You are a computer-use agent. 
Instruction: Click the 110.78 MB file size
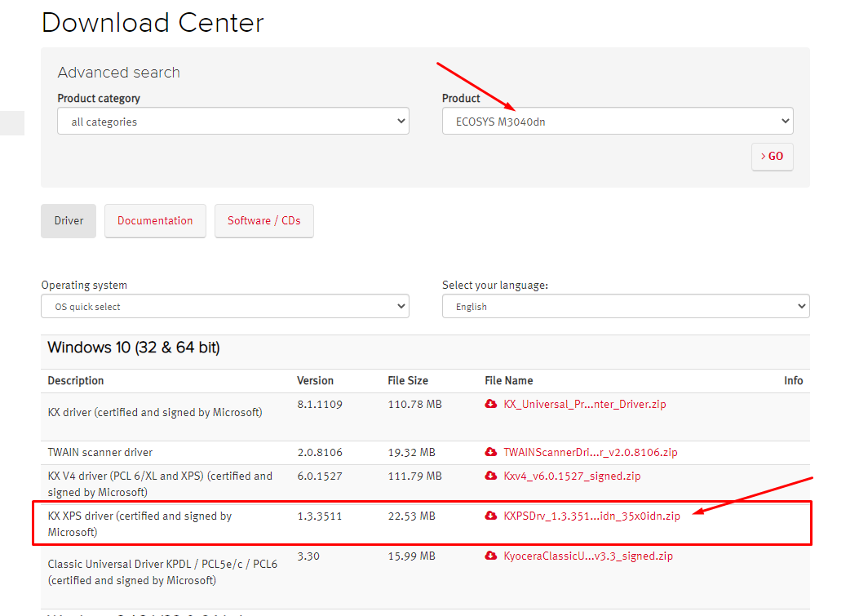(414, 405)
